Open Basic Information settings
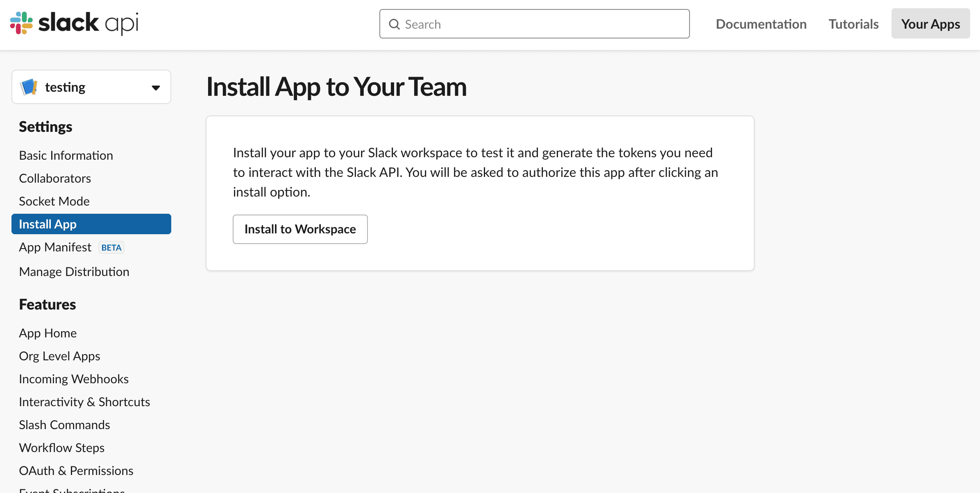The width and height of the screenshot is (980, 493). 66,156
